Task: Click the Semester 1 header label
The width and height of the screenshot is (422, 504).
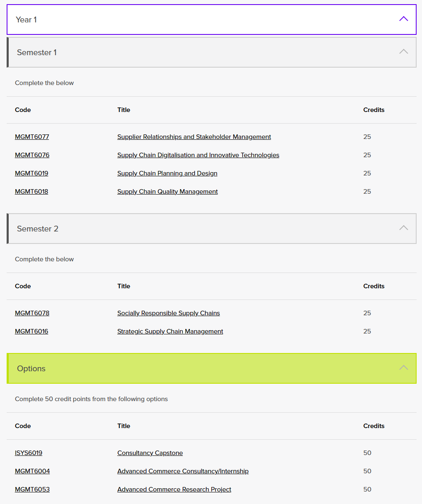Action: tap(37, 53)
